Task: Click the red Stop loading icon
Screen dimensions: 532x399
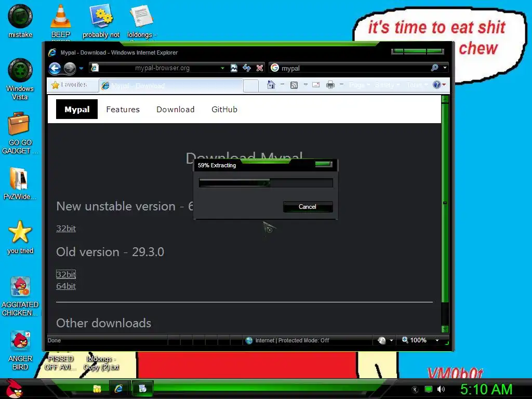Action: click(x=260, y=68)
